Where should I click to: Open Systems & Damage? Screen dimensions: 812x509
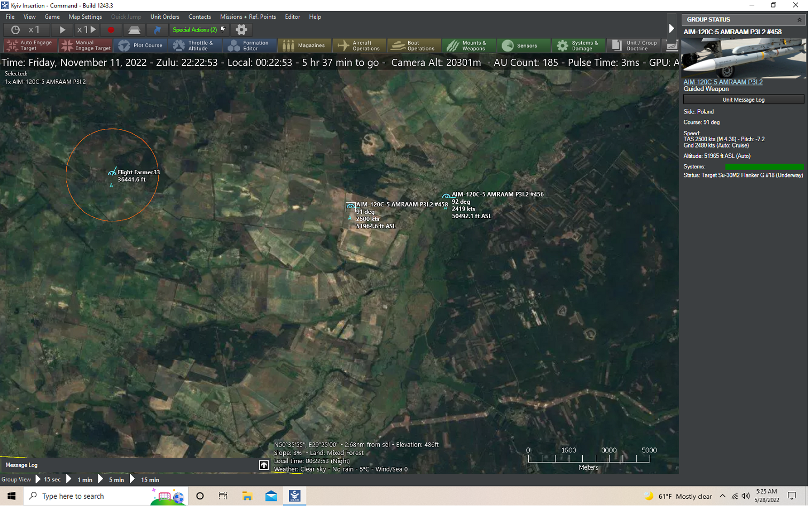pos(579,45)
